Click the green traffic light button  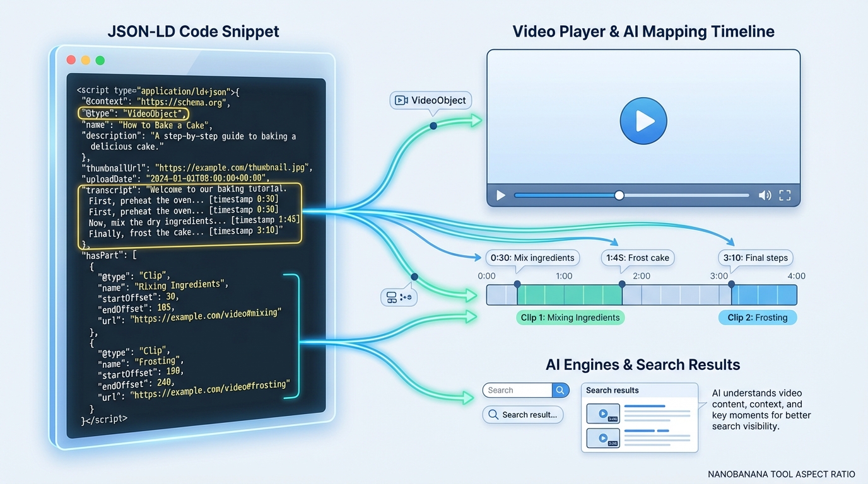coord(100,59)
